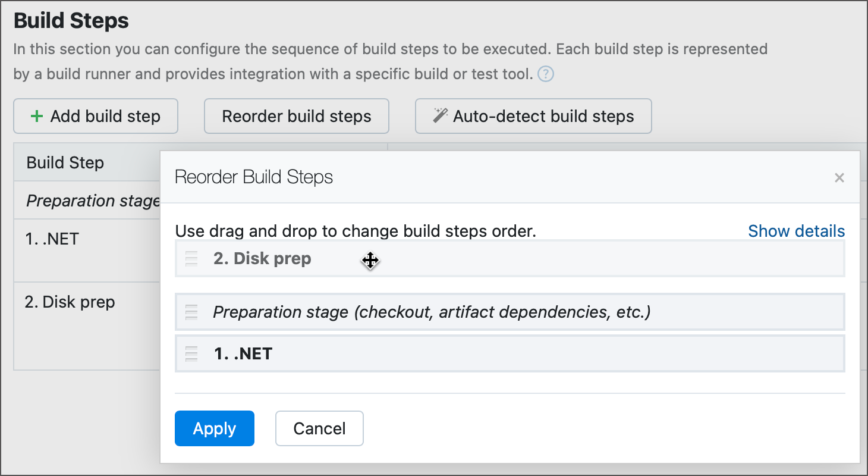868x476 pixels.
Task: Click the drag handle beside 2. Disk prep
Action: click(x=190, y=259)
